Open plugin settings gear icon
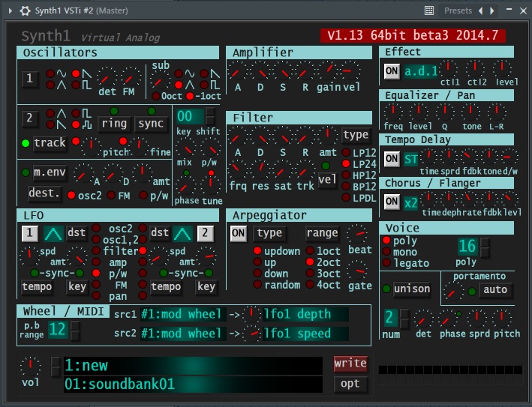This screenshot has width=532, height=407. pos(25,10)
